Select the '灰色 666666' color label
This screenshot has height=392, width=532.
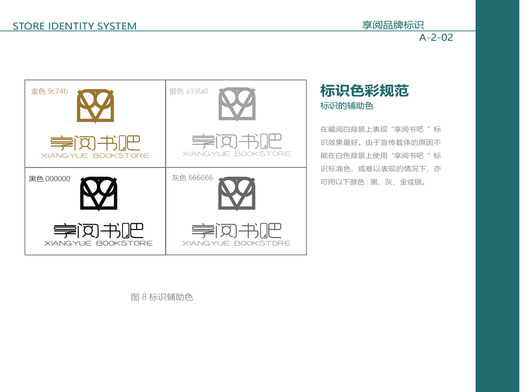(x=192, y=178)
